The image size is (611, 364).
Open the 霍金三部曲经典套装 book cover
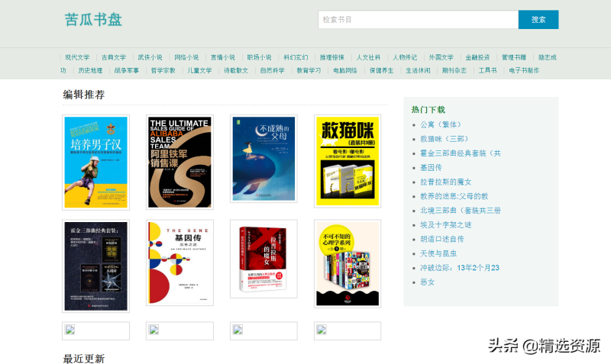(x=96, y=266)
